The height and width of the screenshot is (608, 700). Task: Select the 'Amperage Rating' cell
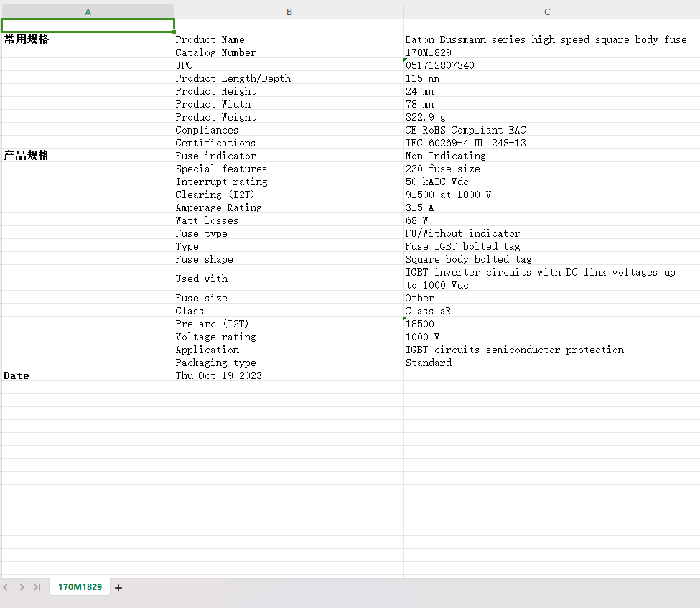pos(289,207)
